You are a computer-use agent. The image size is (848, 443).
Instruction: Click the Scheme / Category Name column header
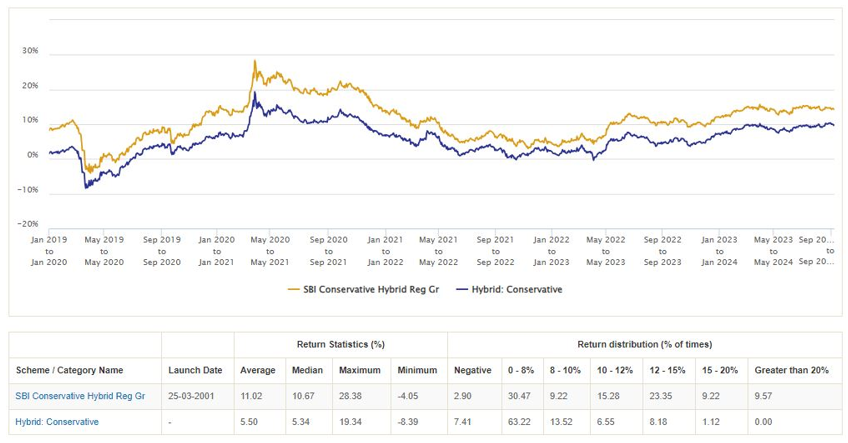[x=69, y=371]
